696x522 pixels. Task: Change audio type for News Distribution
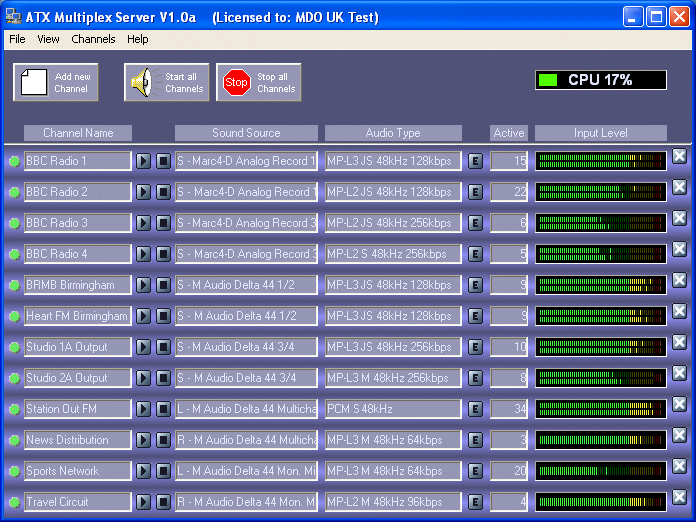393,440
